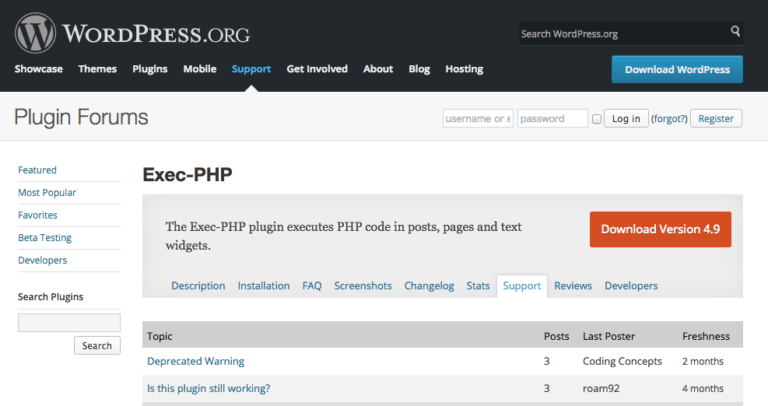Click the Posts column header
The height and width of the screenshot is (406, 768).
pos(556,336)
